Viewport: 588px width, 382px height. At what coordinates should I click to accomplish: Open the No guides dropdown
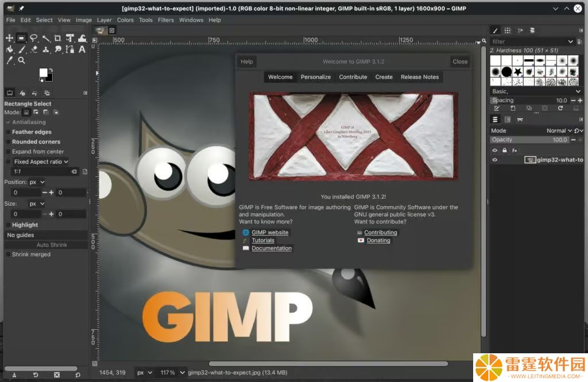[46, 235]
